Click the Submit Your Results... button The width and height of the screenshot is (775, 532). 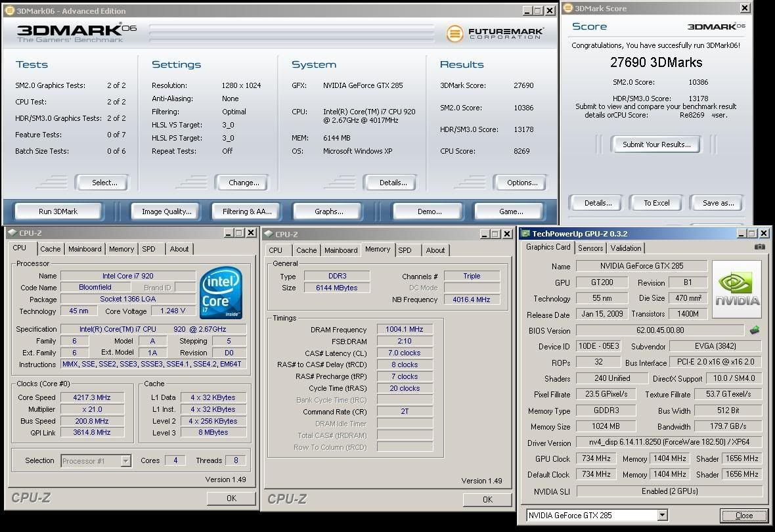point(656,144)
